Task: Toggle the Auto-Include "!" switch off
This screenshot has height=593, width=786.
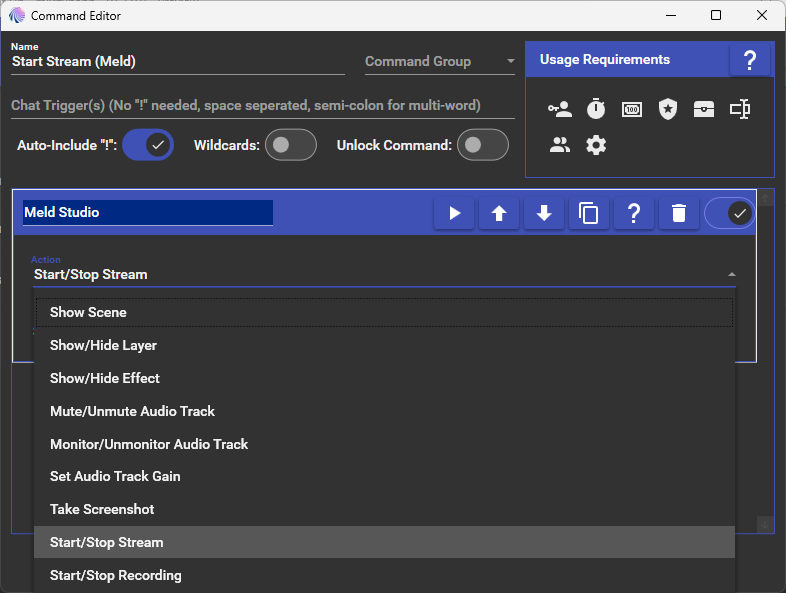Action: point(148,145)
